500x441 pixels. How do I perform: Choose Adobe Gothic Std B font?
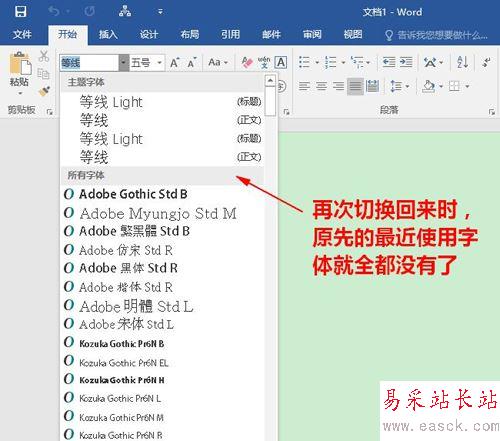pyautogui.click(x=162, y=194)
